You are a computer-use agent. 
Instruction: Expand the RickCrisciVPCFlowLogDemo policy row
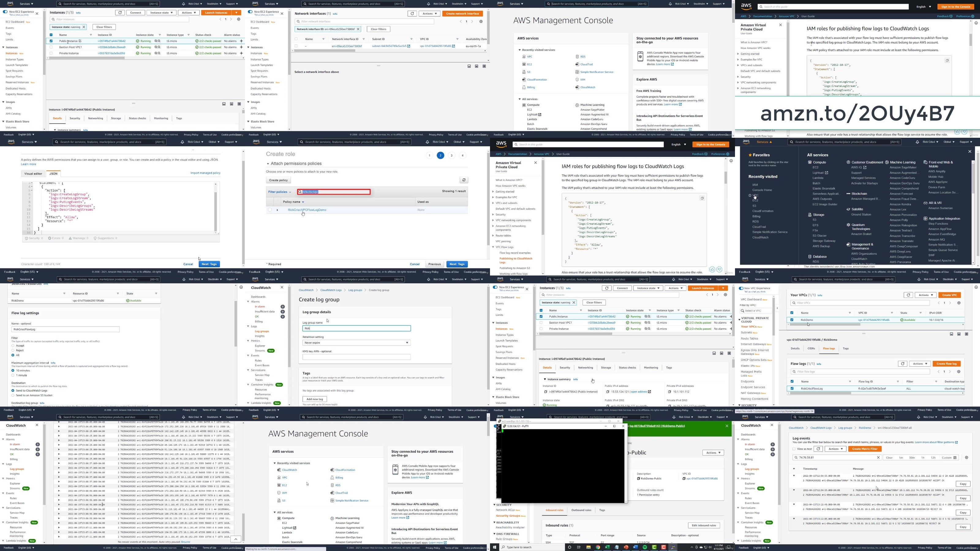point(277,210)
